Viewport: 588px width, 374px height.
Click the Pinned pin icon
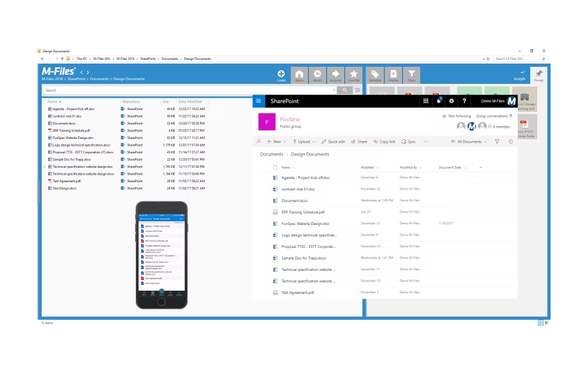point(539,75)
